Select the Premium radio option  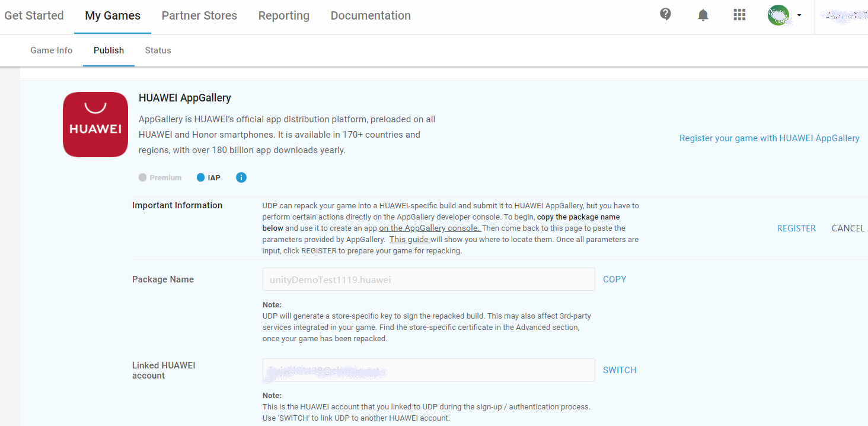142,177
